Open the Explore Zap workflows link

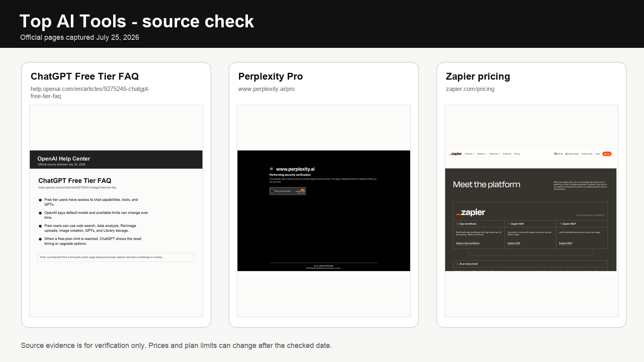[468, 243]
